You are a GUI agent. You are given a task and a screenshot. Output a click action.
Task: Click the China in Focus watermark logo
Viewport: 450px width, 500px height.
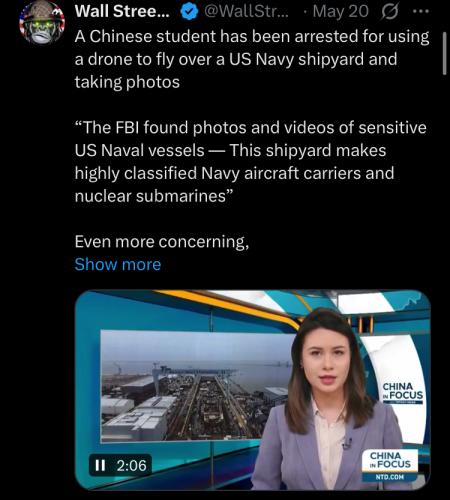point(390,460)
